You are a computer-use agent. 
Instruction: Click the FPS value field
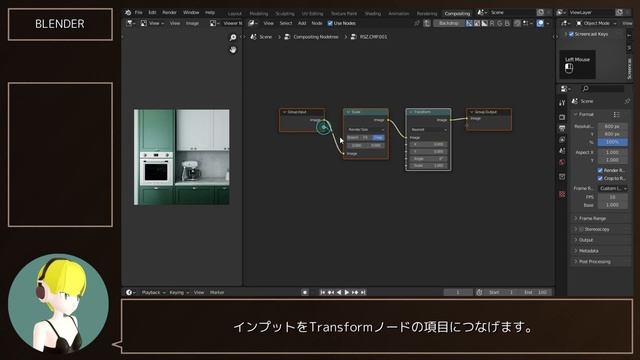[613, 197]
